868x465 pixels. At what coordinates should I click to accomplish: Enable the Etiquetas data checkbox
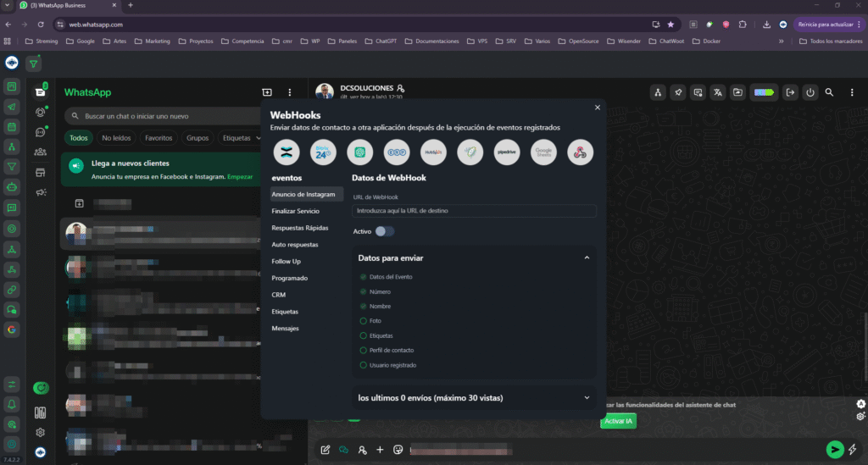click(363, 335)
